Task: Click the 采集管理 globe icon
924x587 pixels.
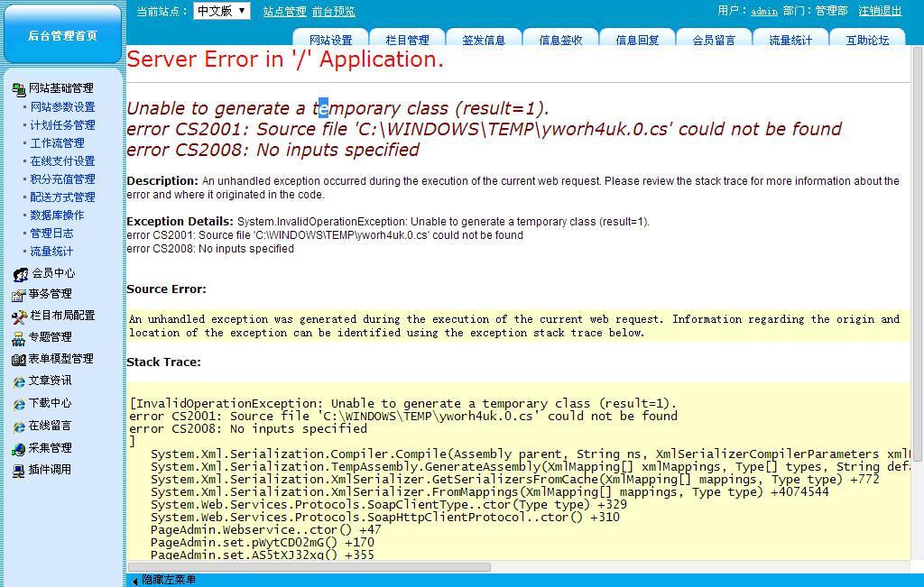Action: (x=18, y=448)
